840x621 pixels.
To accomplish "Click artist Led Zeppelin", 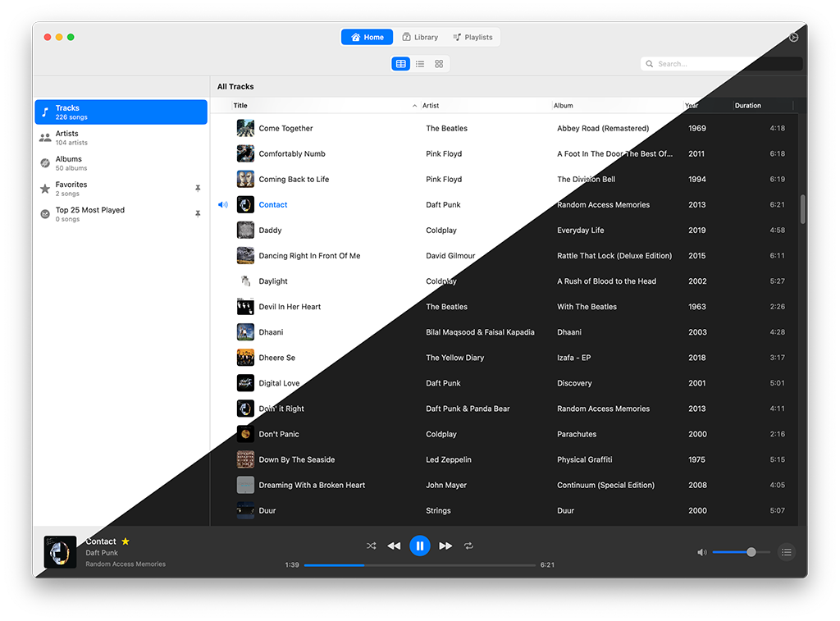I will (449, 459).
